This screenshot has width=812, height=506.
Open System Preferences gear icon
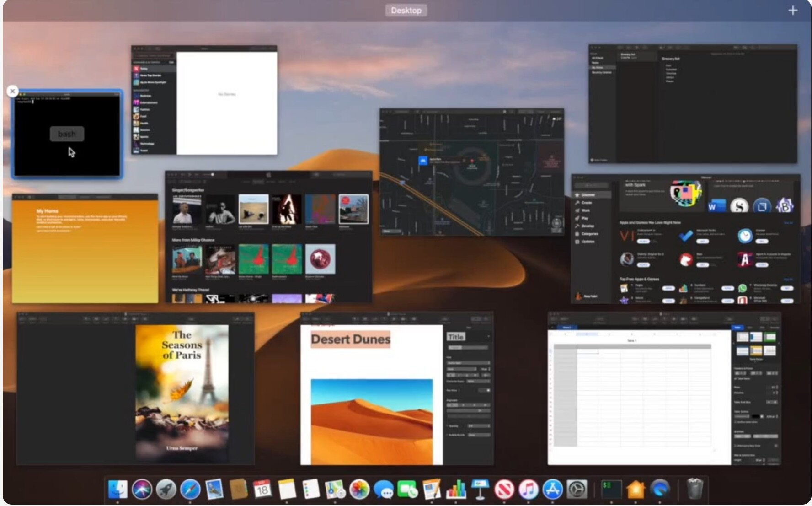577,490
